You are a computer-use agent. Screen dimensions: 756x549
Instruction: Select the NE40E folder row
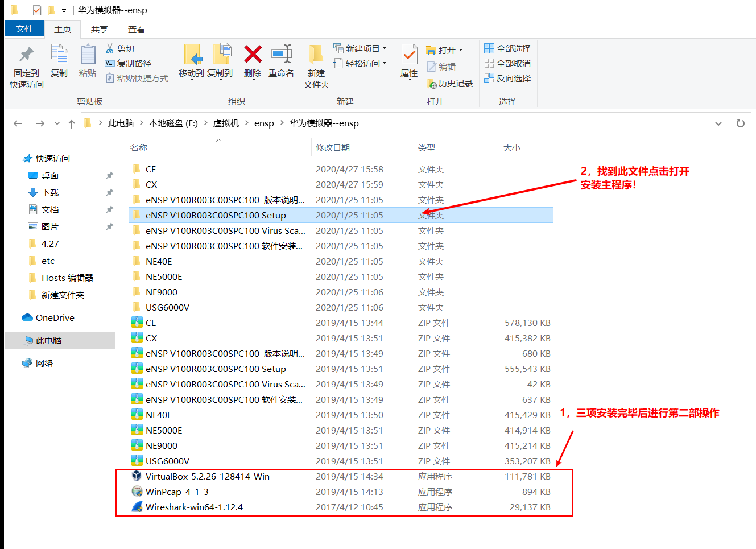(341, 261)
